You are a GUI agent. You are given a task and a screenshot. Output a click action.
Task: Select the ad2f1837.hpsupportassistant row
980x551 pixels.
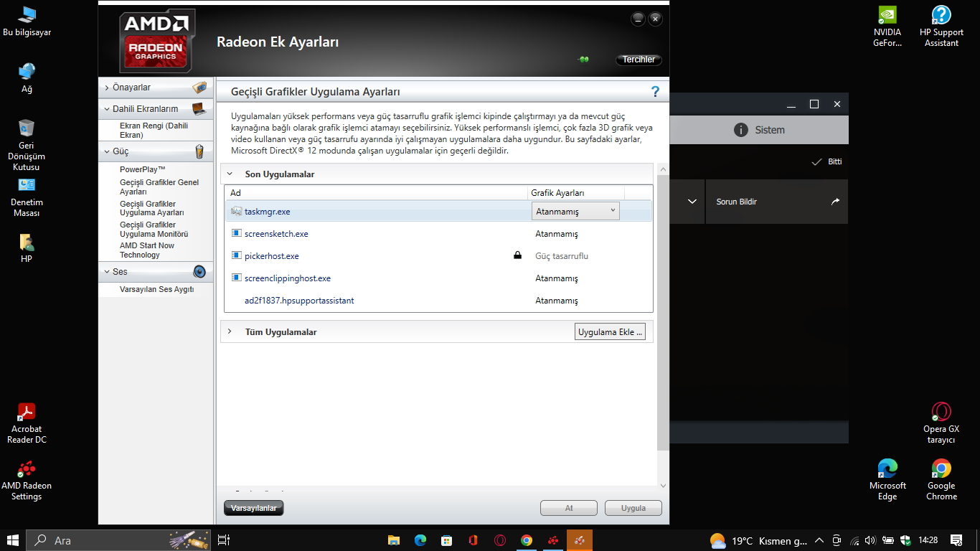[438, 301]
